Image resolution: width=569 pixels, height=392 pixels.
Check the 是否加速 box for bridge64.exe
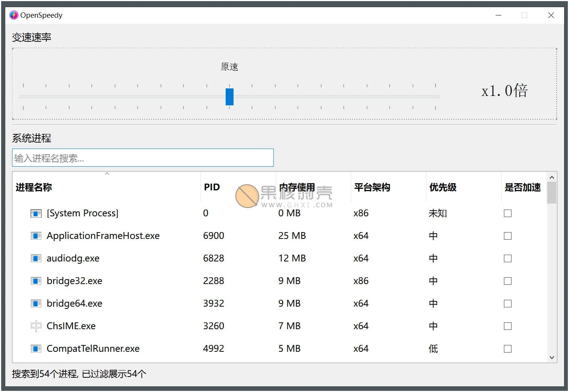[508, 303]
